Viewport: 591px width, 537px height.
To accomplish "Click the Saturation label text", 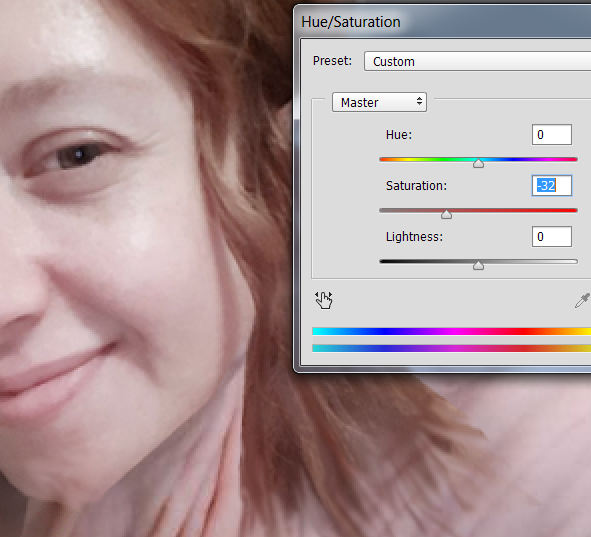I will tap(416, 186).
